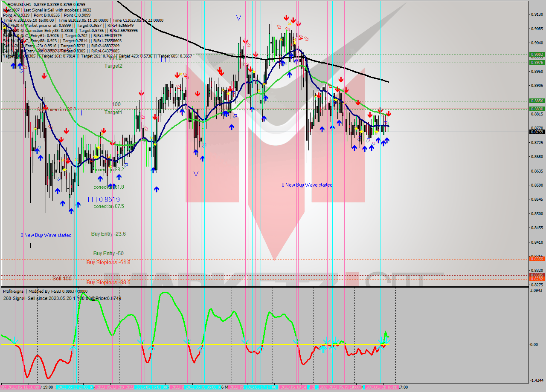Click the 'Sell 100' label
The image size is (546, 392).
pos(62,279)
